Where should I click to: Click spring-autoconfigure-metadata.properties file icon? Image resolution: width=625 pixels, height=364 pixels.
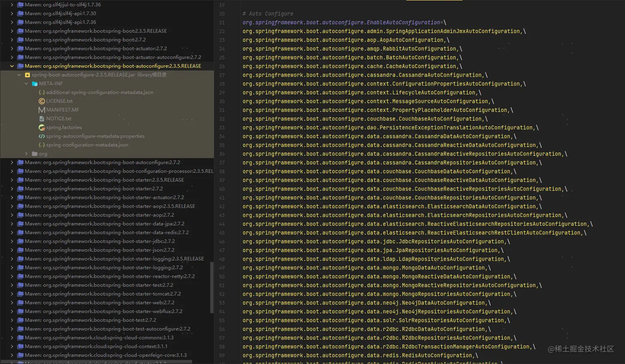point(42,136)
